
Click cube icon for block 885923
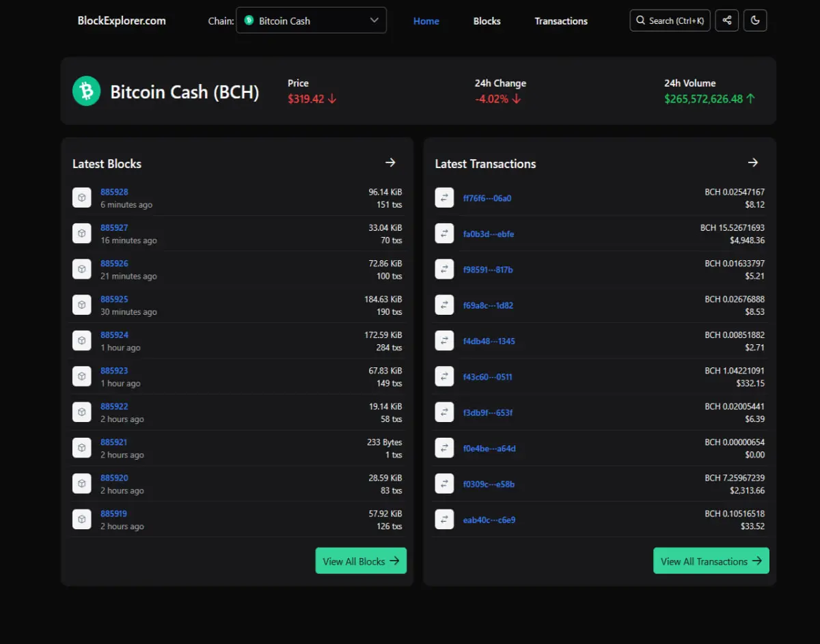pos(82,376)
